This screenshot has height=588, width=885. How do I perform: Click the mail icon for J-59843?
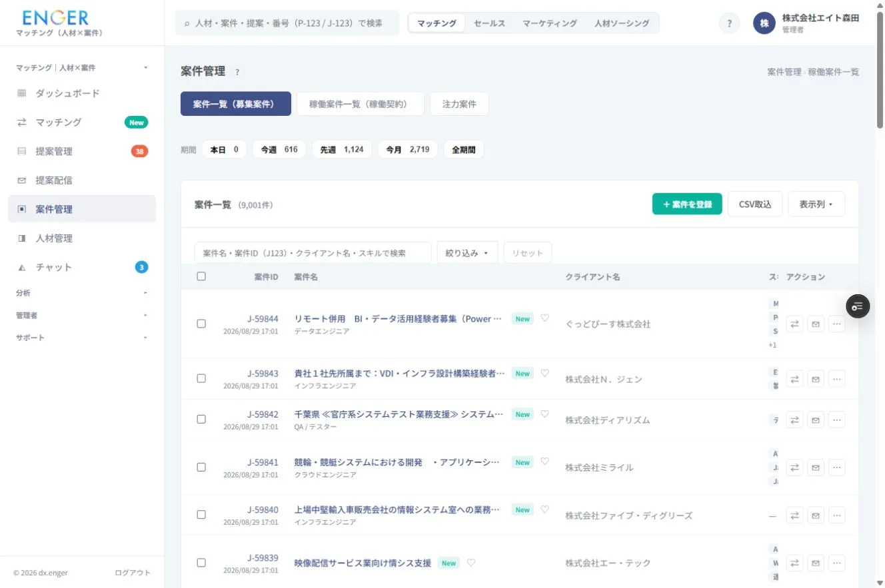coord(816,379)
